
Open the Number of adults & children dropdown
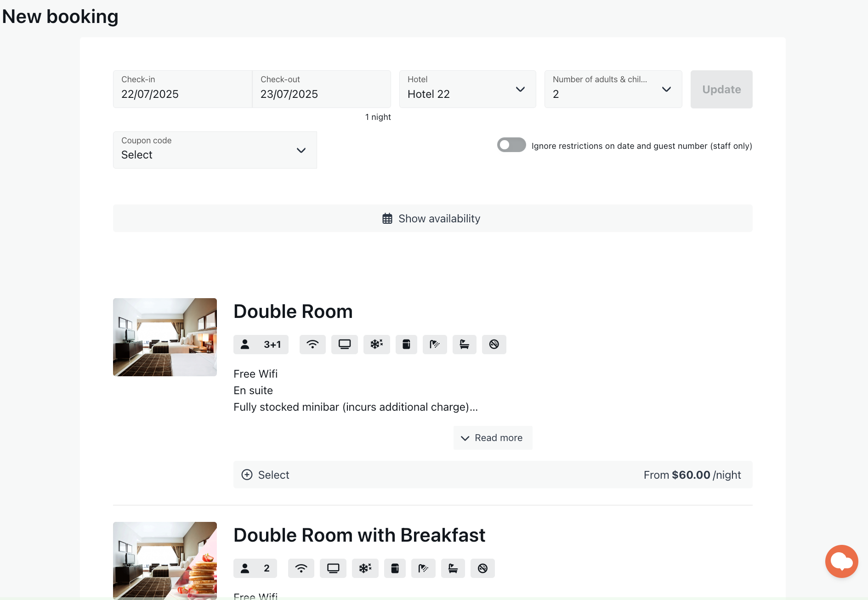pos(613,89)
